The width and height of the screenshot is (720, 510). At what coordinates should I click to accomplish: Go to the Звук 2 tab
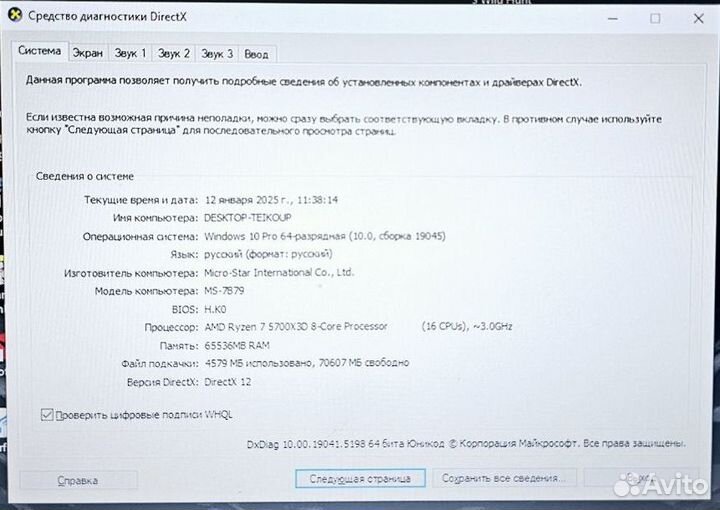tap(173, 53)
